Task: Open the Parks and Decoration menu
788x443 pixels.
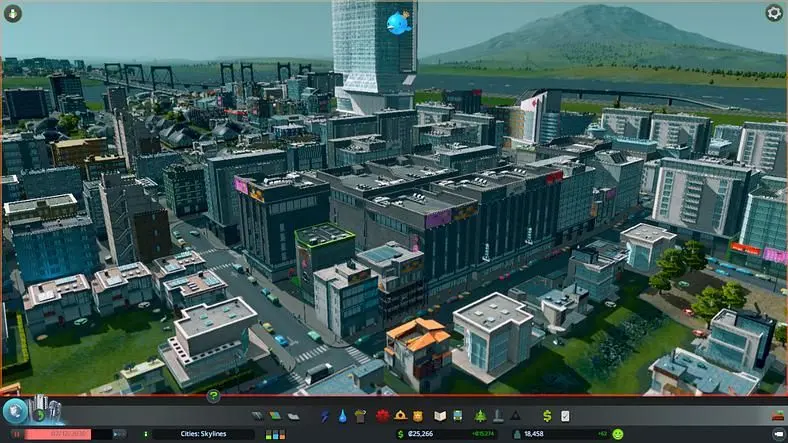Action: (x=480, y=416)
